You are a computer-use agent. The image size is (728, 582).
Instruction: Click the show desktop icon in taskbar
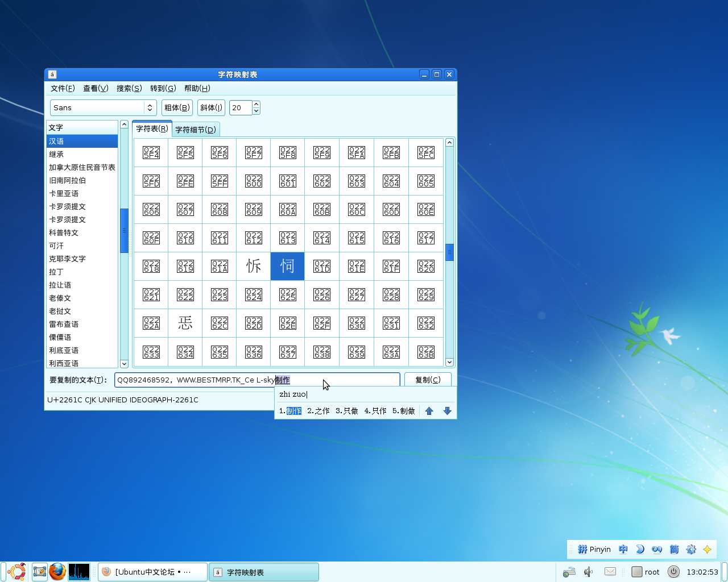click(40, 572)
